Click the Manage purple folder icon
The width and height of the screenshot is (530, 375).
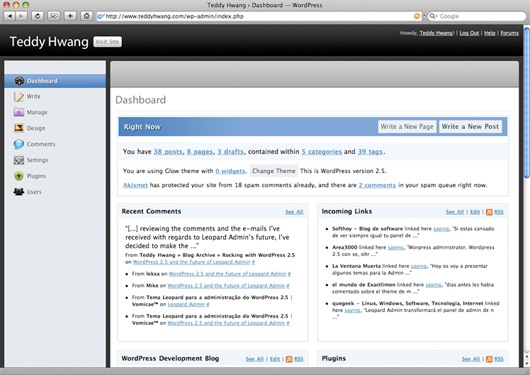pyautogui.click(x=19, y=112)
